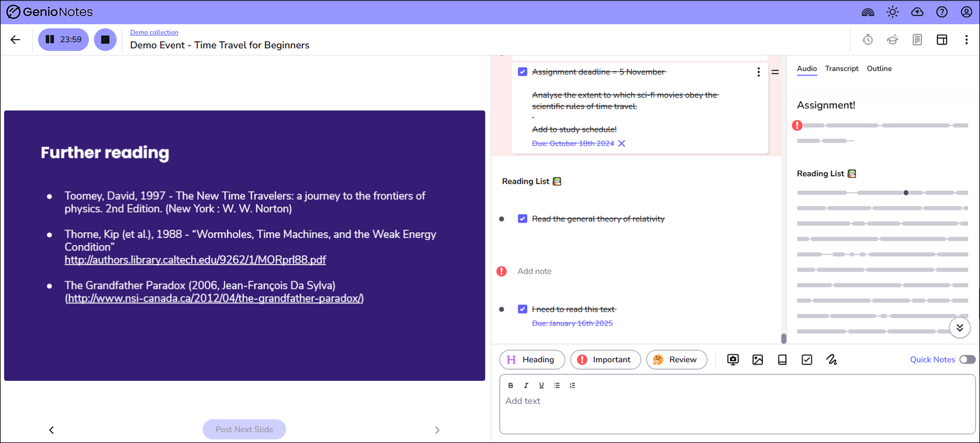The width and height of the screenshot is (980, 443).
Task: Open the top-right vertical ellipsis menu
Action: click(966, 40)
